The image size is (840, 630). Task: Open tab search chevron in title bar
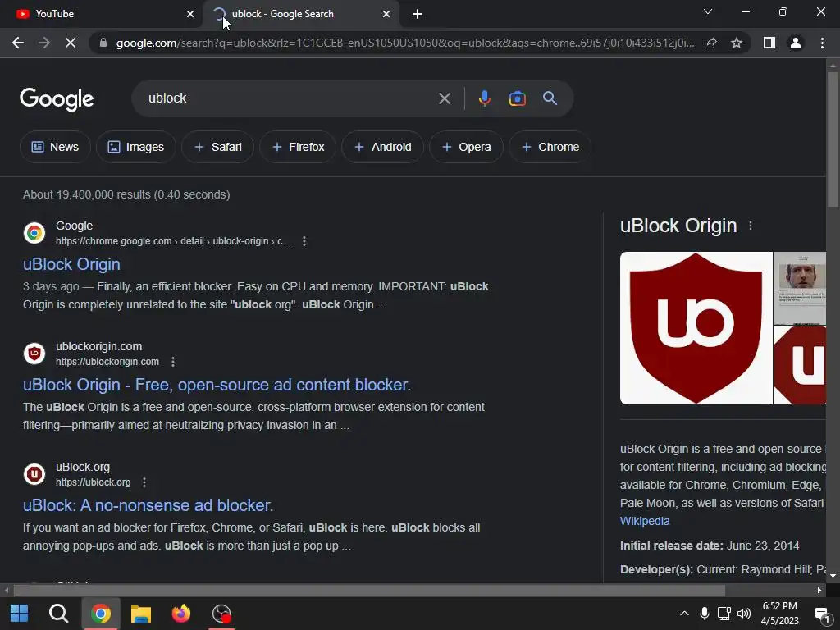708,11
